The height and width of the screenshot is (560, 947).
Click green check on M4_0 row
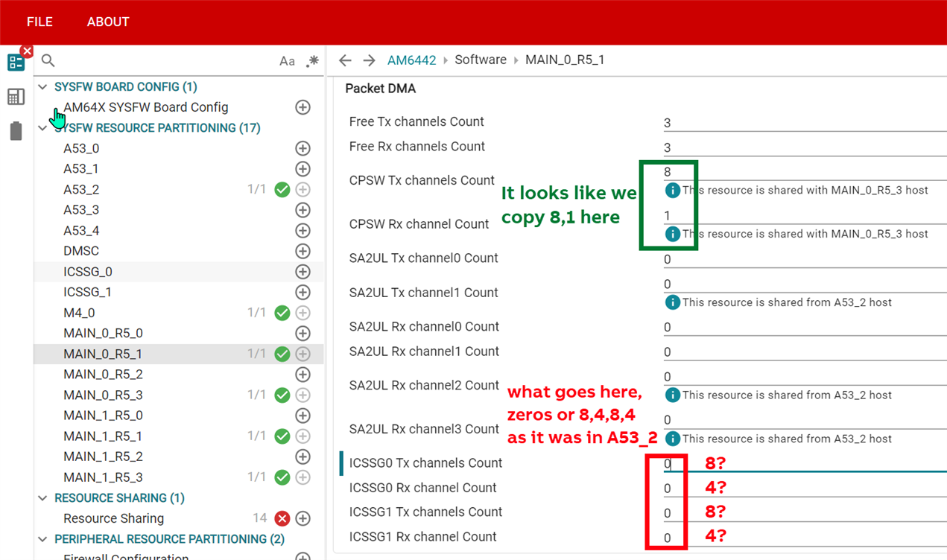282,314
